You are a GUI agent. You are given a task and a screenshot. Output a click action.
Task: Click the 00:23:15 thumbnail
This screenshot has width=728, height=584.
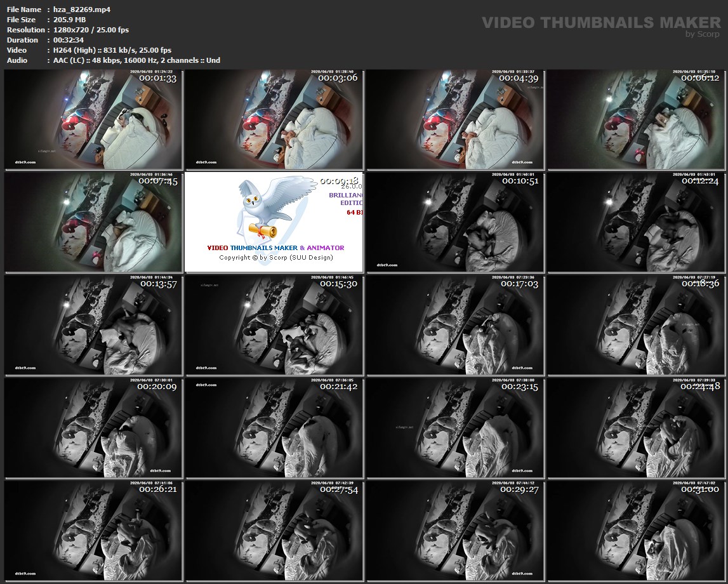456,428
